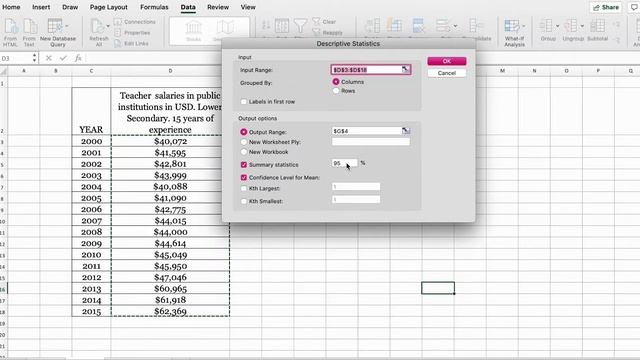Click OK in Descriptive Statistics dialog

click(447, 61)
